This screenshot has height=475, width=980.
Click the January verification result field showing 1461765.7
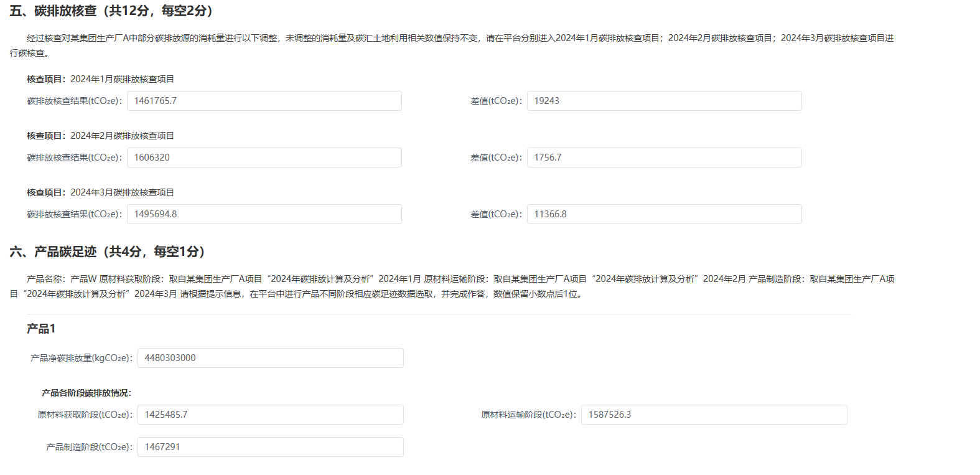pos(264,101)
